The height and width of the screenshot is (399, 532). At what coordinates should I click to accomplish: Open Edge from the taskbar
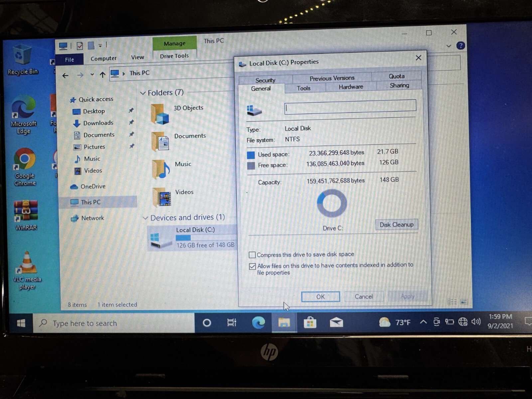258,322
